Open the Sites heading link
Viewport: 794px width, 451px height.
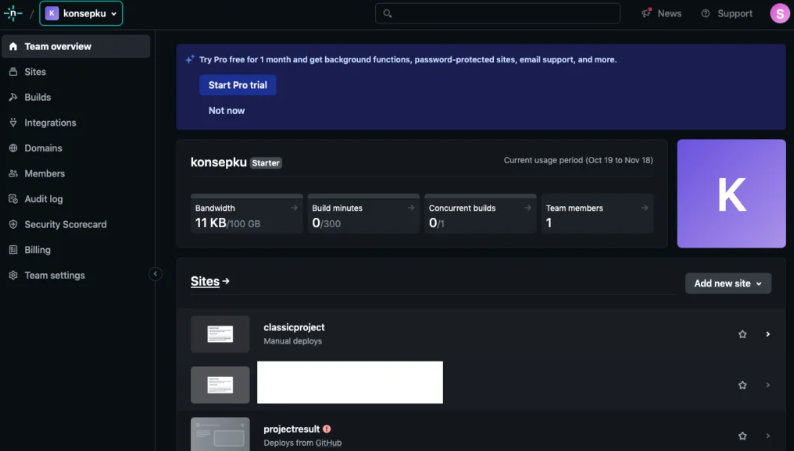tap(210, 281)
